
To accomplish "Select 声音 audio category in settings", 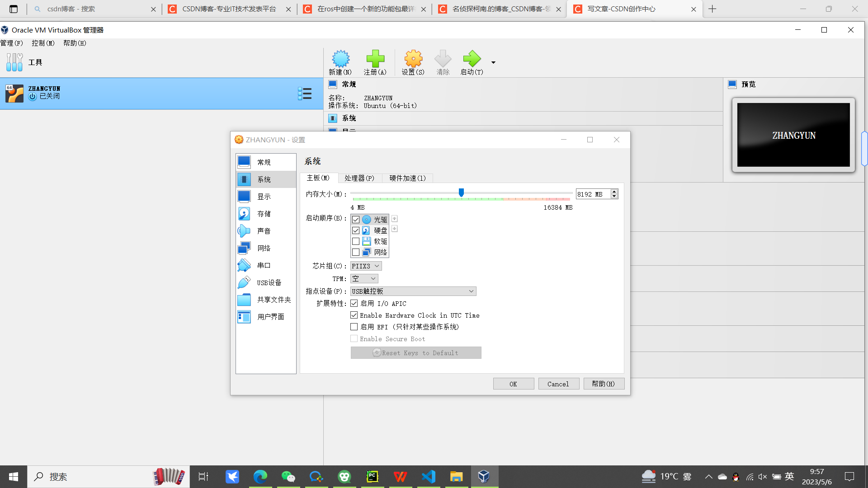I will click(266, 231).
